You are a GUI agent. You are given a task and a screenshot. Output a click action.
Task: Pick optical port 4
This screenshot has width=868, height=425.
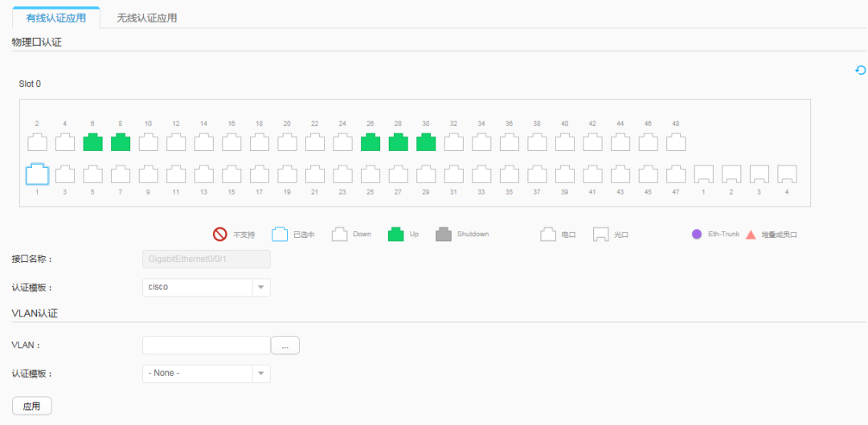coord(787,174)
